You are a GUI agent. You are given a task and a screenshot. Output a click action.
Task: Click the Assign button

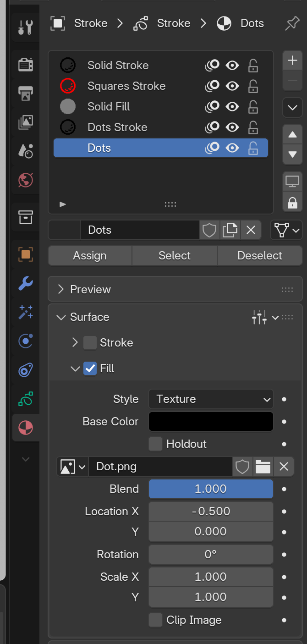click(x=90, y=256)
